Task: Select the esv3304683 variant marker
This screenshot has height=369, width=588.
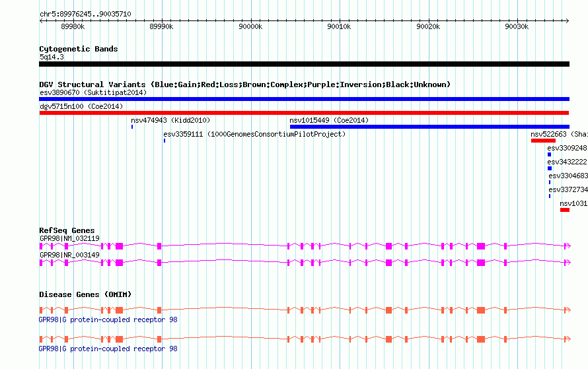Action: pos(550,182)
